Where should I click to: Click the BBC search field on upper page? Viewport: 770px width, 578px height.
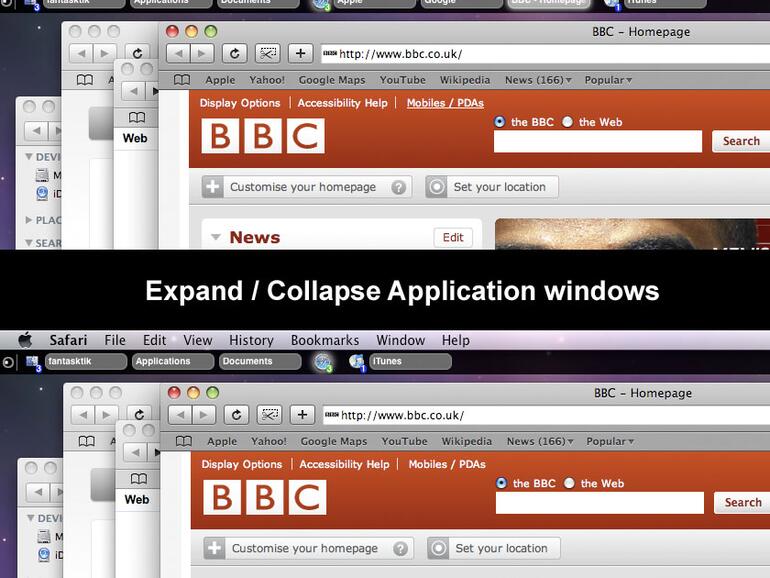(x=598, y=141)
